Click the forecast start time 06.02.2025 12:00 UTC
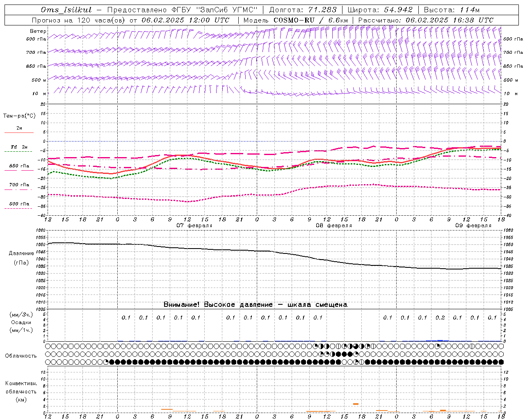 [x=185, y=20]
